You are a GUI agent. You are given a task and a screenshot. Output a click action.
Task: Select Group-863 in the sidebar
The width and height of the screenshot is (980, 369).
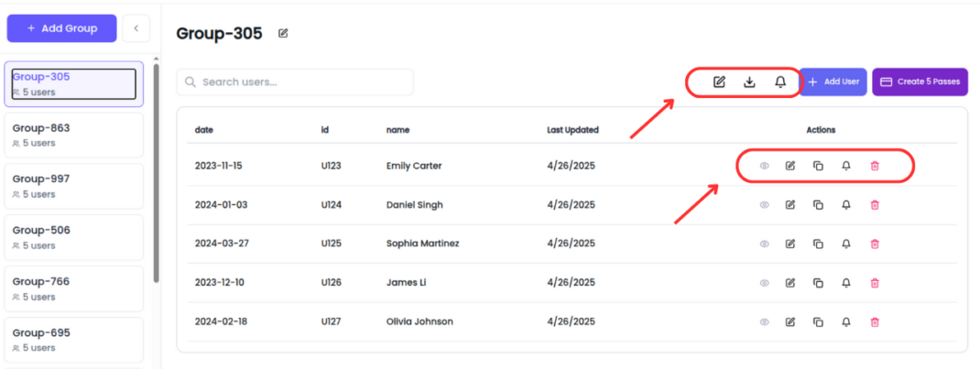74,135
